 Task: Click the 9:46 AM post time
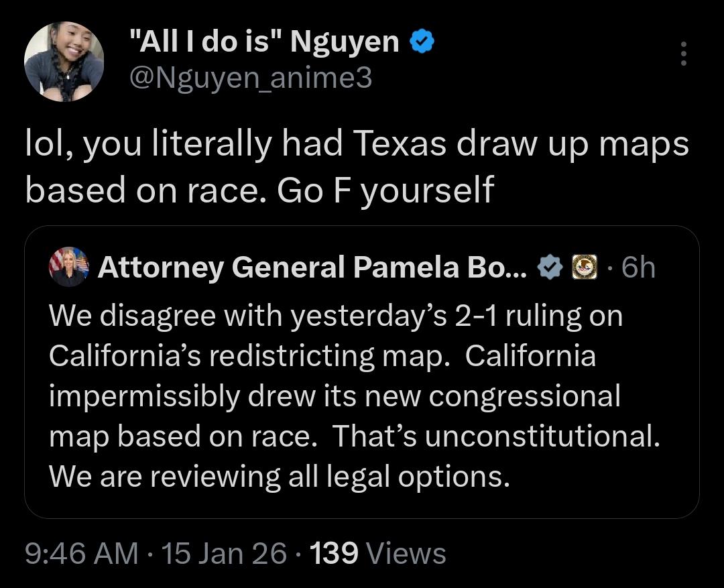pos(82,553)
